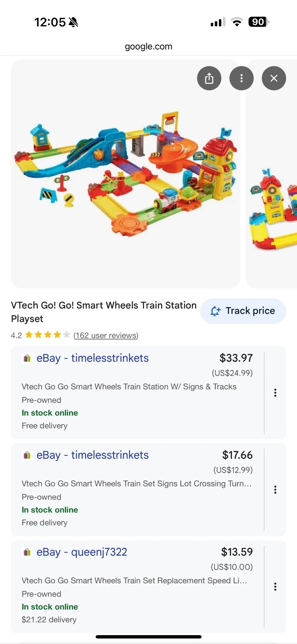Tap the main train station product image
The height and width of the screenshot is (644, 297).
click(x=125, y=174)
